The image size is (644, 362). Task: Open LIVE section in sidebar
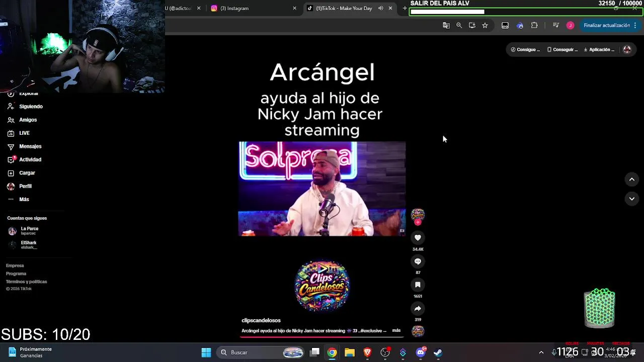pyautogui.click(x=19, y=133)
